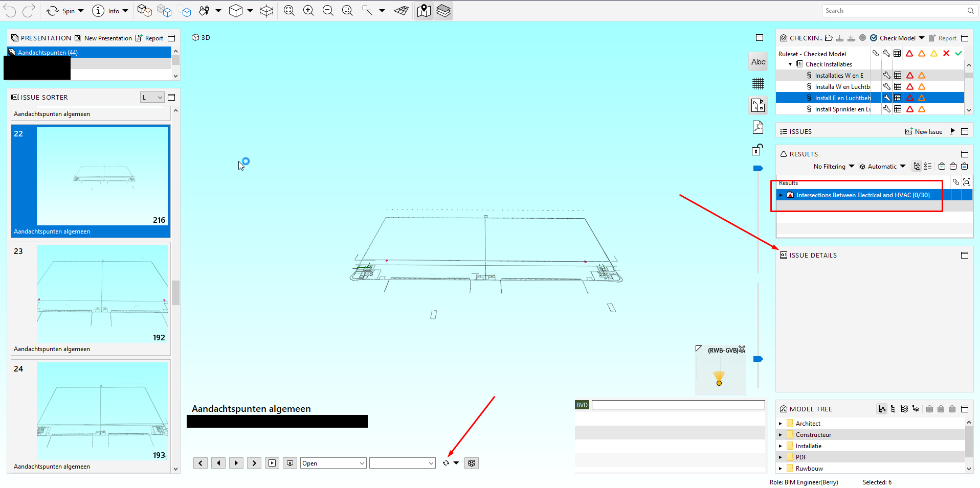
Task: Click the floor grid perspective icon
Action: click(402, 11)
